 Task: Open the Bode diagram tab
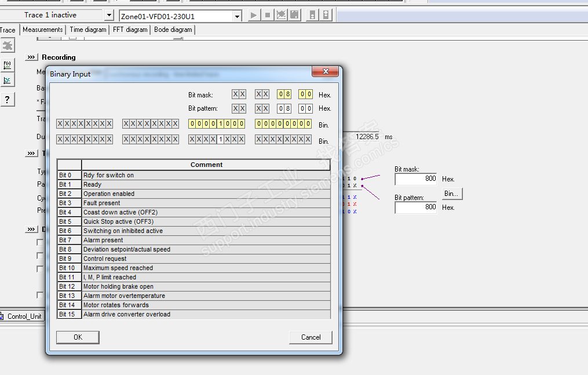click(173, 30)
